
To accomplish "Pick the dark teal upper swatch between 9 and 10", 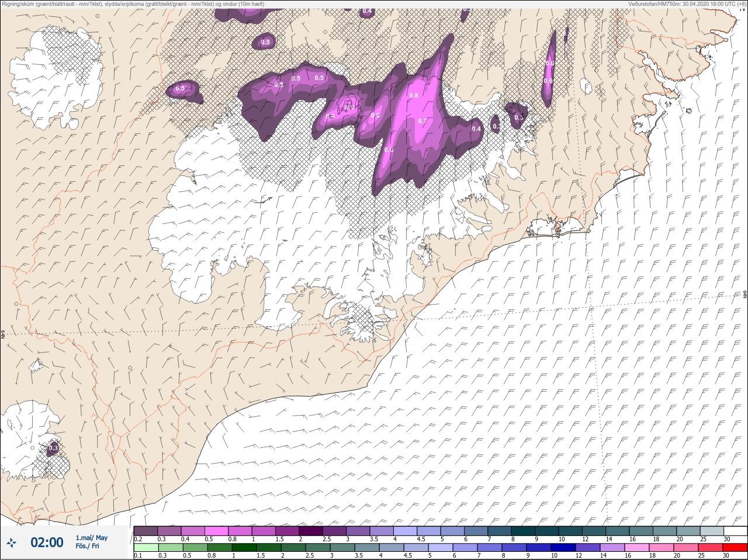I will click(x=547, y=531).
